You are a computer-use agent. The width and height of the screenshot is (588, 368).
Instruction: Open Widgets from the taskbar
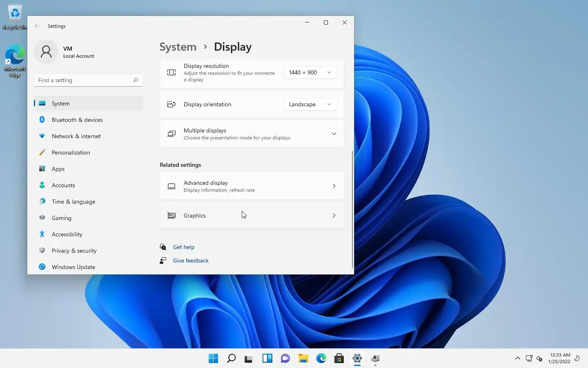tap(267, 359)
